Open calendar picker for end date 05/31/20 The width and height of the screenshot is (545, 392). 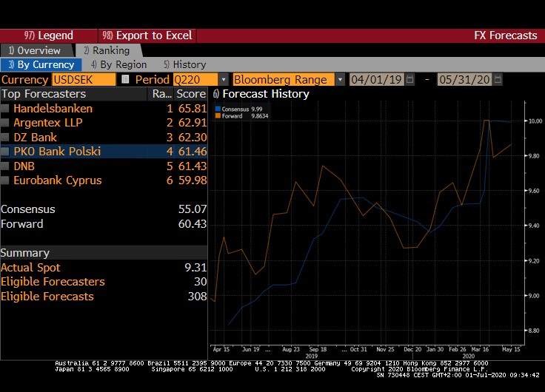(498, 79)
